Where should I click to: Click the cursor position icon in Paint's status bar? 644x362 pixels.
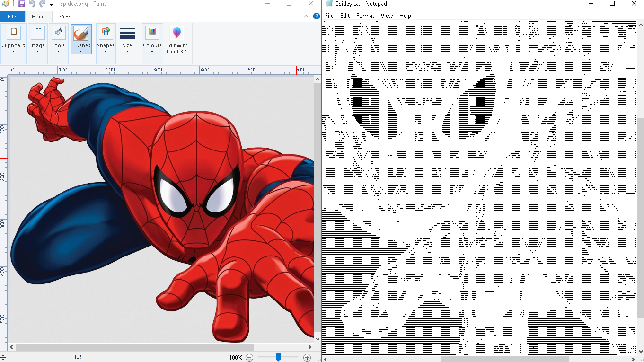pos(3,358)
